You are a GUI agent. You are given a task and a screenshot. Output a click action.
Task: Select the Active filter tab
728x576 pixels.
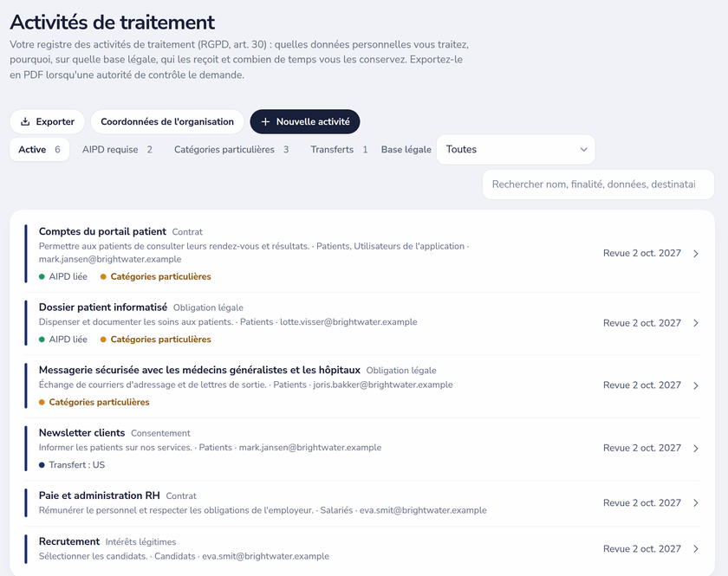tap(40, 150)
